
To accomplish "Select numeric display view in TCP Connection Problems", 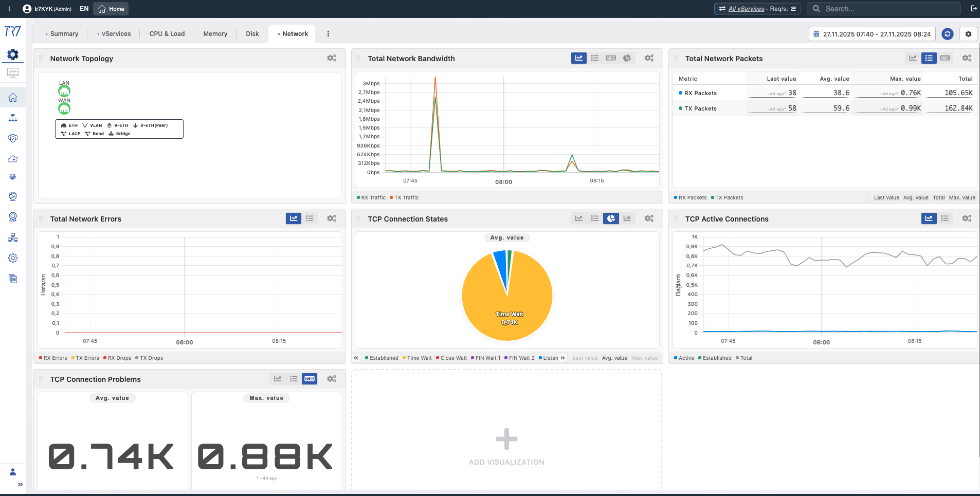I will 310,379.
